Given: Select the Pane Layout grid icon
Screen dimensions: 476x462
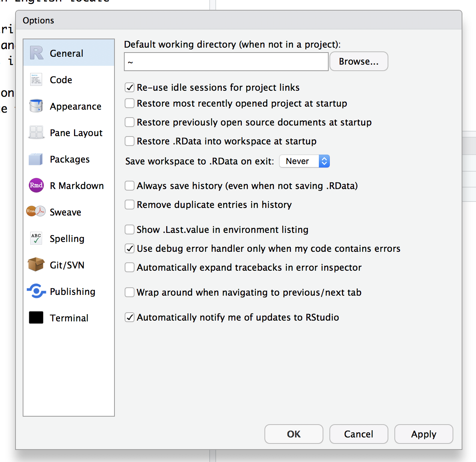Looking at the screenshot, I should coord(36,133).
